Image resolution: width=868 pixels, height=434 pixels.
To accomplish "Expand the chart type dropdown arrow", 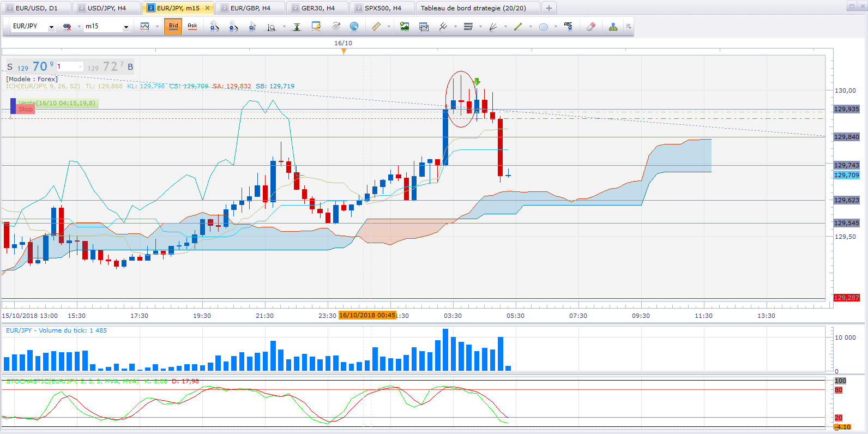I will click(157, 26).
